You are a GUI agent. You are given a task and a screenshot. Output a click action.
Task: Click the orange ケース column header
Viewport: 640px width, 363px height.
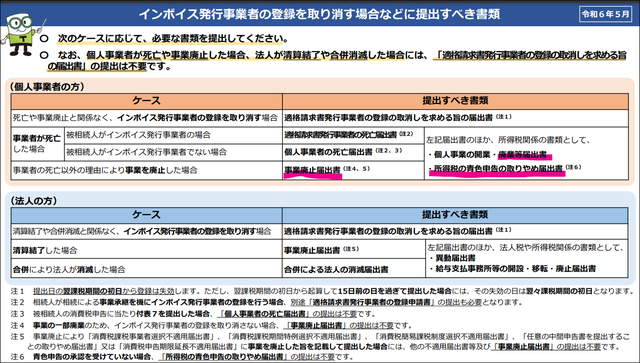point(147,101)
